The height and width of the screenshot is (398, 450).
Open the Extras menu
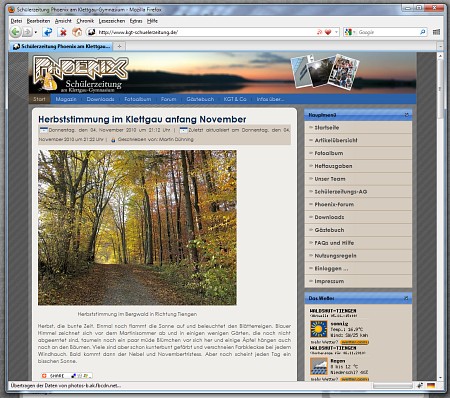[136, 21]
